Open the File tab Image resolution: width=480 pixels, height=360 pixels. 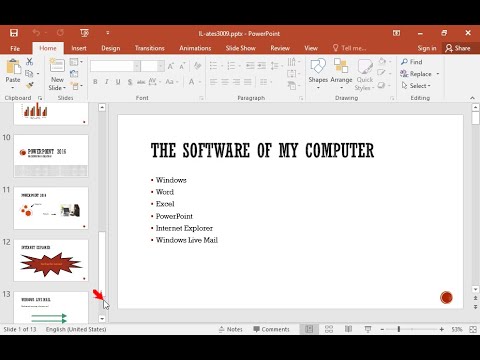(15, 48)
